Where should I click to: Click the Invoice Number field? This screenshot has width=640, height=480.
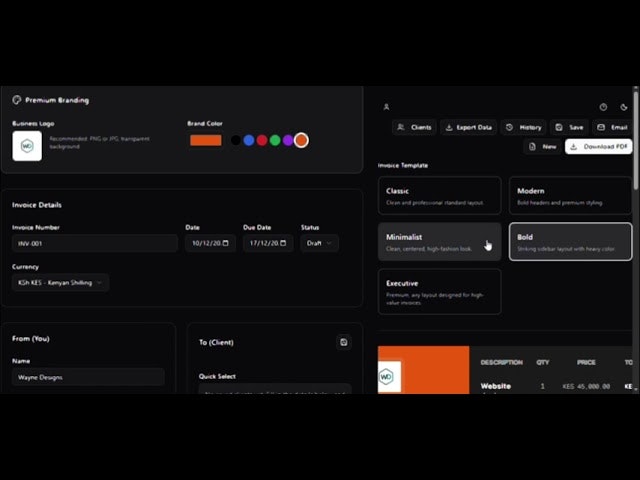click(95, 243)
